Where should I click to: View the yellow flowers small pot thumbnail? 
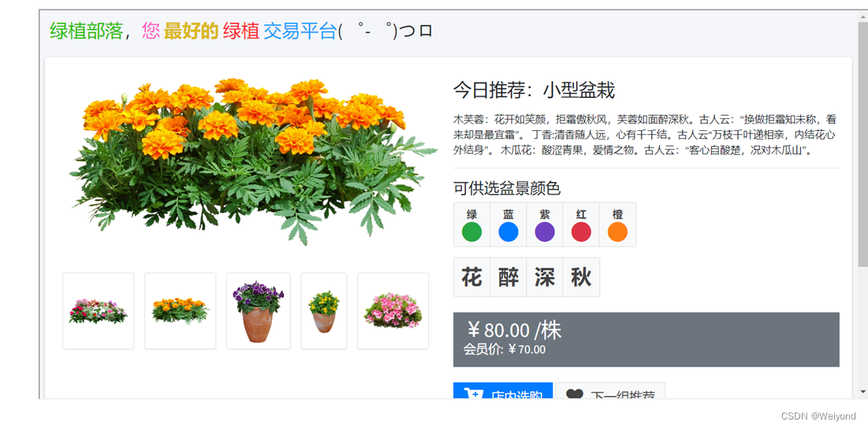324,311
